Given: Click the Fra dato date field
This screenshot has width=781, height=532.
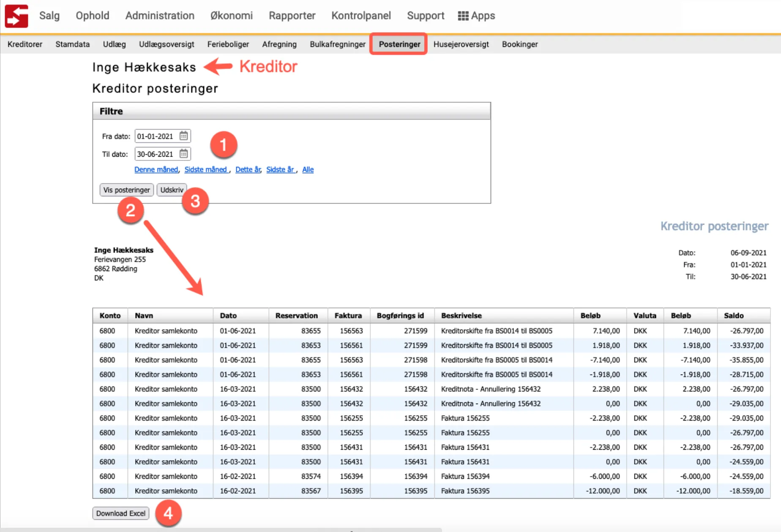Looking at the screenshot, I should [x=163, y=136].
